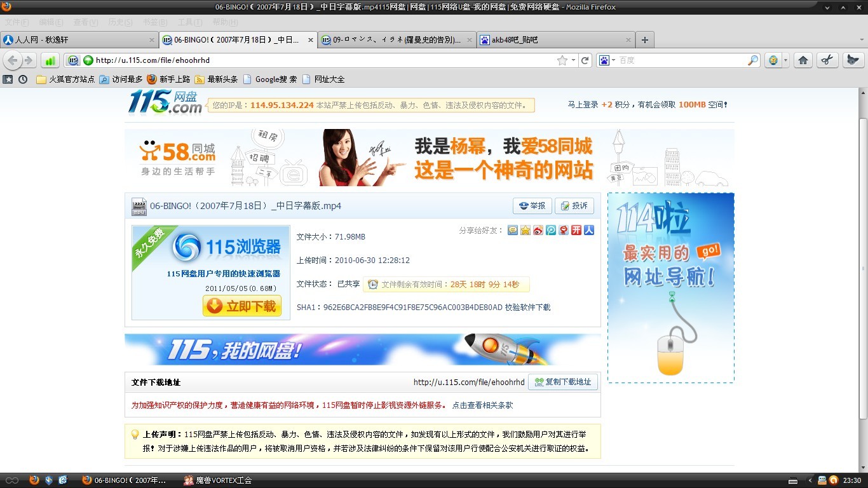The height and width of the screenshot is (488, 868).
Task: Open the 火狐官方站点 bookmark folder
Action: point(65,79)
